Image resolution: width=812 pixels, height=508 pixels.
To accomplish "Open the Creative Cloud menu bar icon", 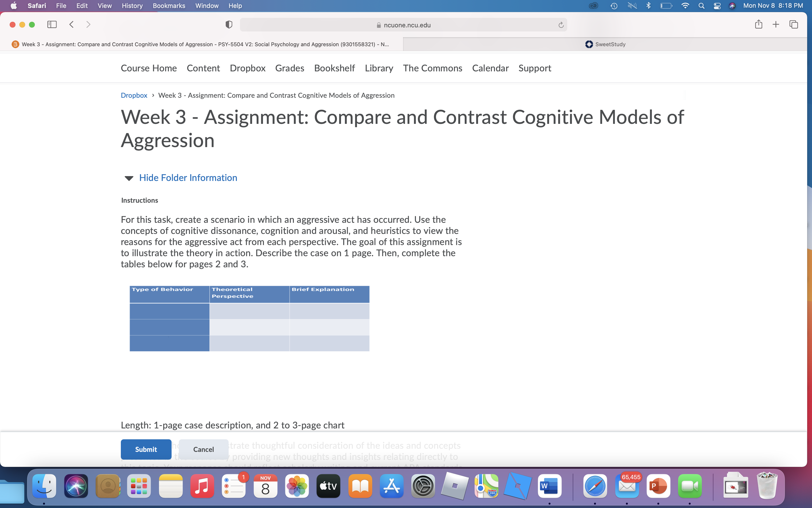I will [x=594, y=6].
